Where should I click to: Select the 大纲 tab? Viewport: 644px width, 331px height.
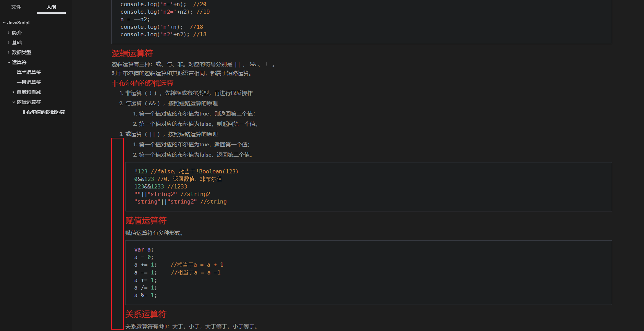point(51,7)
